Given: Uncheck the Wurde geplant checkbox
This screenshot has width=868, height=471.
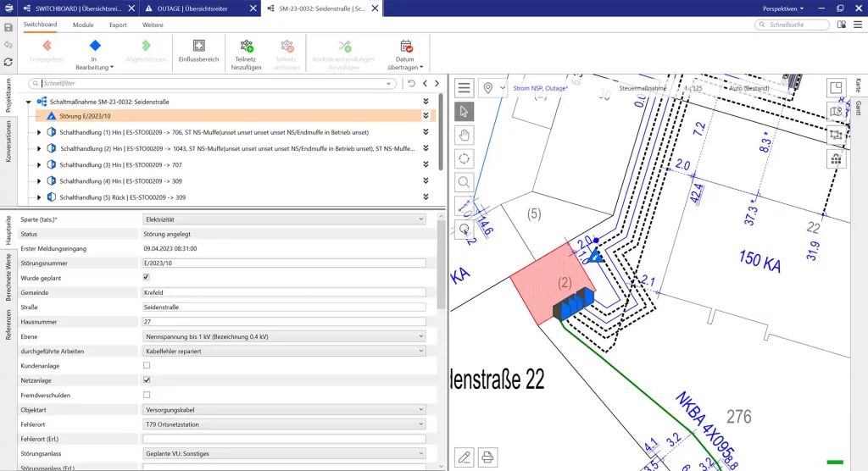Looking at the screenshot, I should coord(147,277).
